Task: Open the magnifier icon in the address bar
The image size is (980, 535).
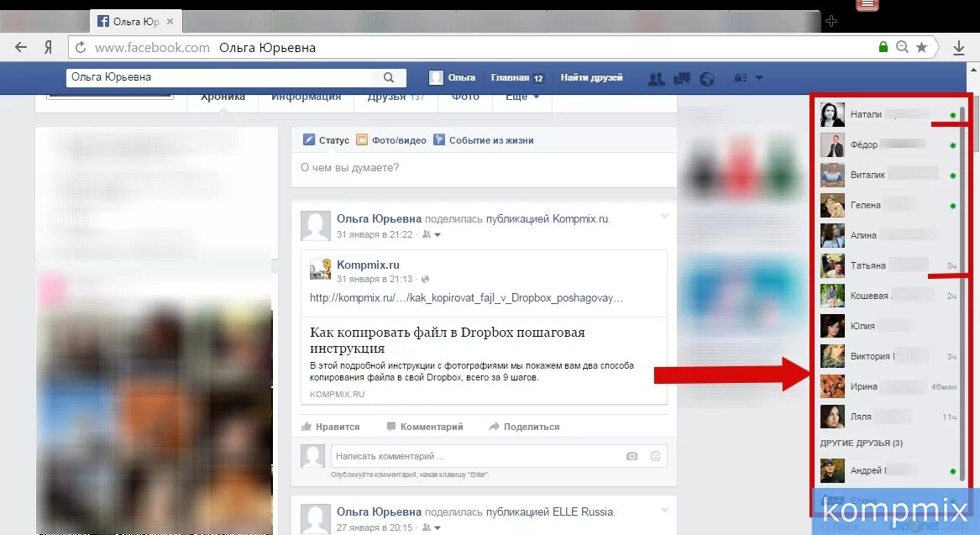Action: point(902,47)
